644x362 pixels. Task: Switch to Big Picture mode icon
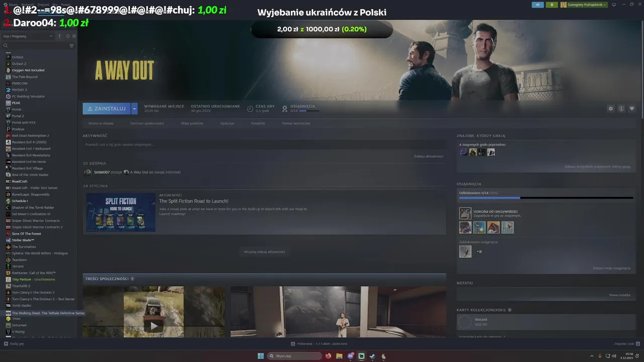614,5
